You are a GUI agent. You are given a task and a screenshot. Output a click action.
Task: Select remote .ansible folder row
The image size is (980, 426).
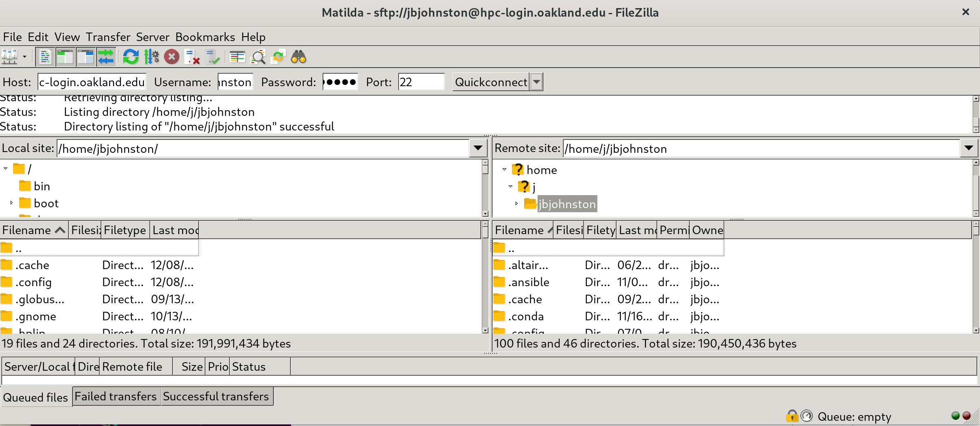click(608, 282)
